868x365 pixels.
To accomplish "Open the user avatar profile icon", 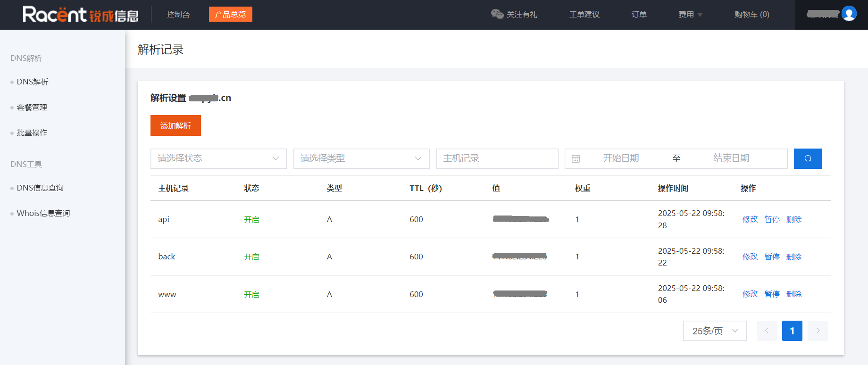I will tap(849, 14).
